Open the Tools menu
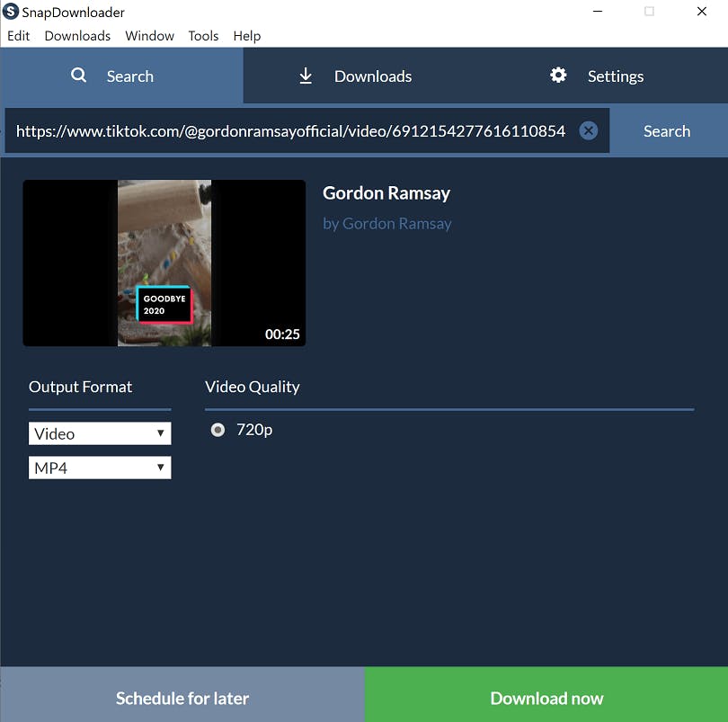Image resolution: width=728 pixels, height=722 pixels. pyautogui.click(x=203, y=36)
